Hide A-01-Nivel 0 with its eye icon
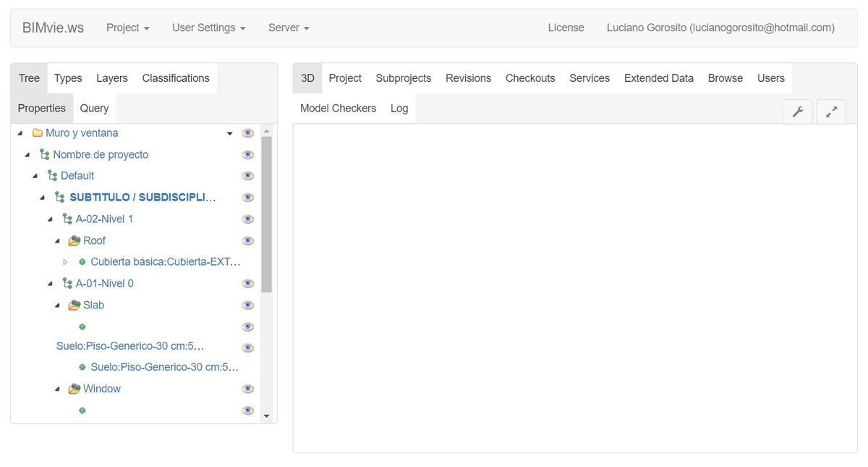 click(x=247, y=284)
